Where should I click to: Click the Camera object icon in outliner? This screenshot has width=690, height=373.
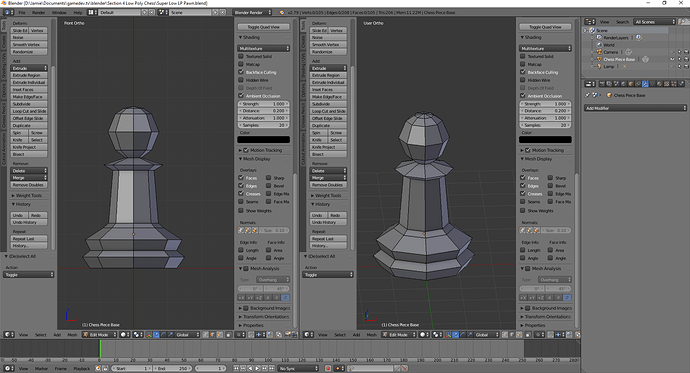point(599,52)
